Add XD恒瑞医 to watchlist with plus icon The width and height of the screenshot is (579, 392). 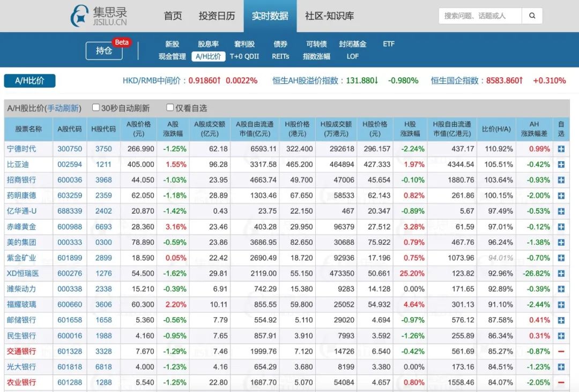[561, 274]
